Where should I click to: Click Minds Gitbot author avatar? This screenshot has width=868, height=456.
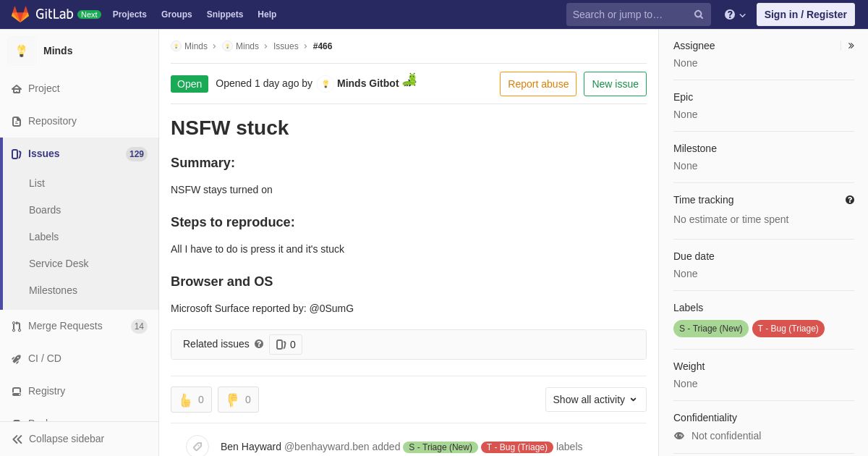pyautogui.click(x=325, y=84)
